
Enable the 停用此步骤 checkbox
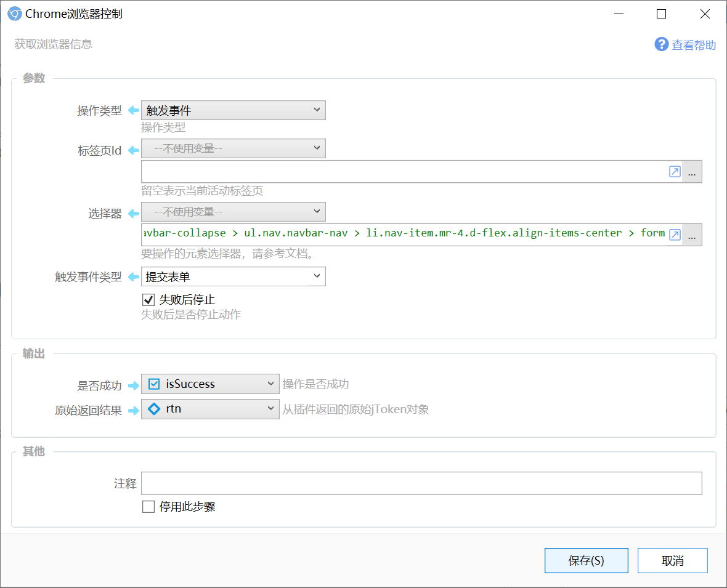pyautogui.click(x=148, y=507)
